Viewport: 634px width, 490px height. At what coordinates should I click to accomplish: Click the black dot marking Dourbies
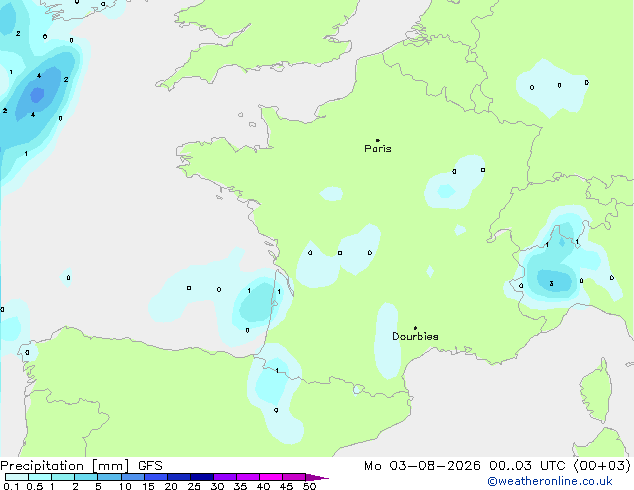415,328
